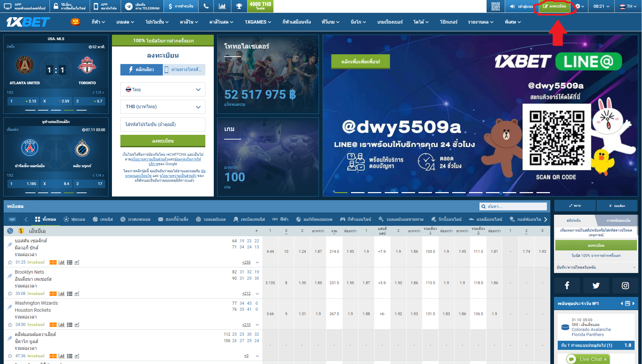Click the ย่อเล็ก collapse bet slip button

617,206
